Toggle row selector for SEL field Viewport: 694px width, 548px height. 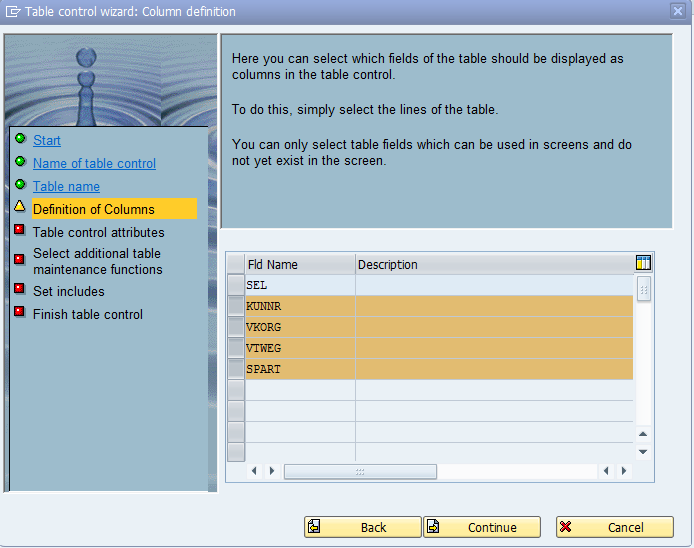click(236, 286)
